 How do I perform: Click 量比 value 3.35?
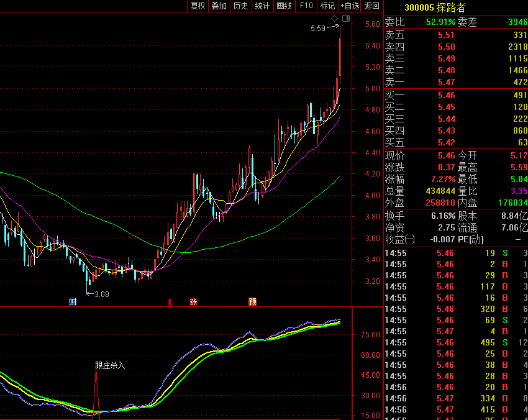(519, 191)
